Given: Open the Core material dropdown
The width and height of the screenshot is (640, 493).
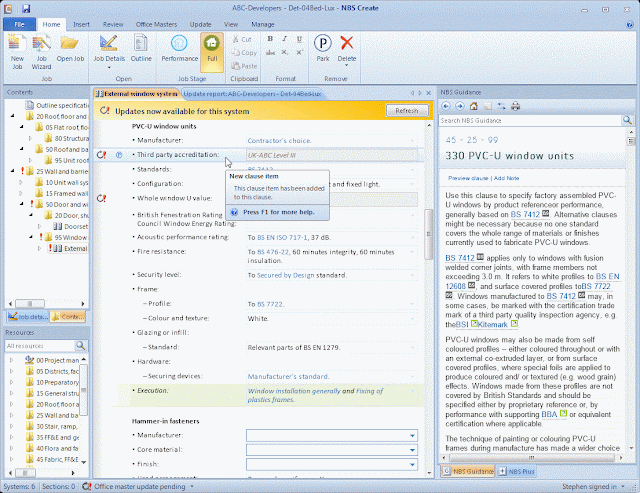Looking at the screenshot, I should (412, 450).
